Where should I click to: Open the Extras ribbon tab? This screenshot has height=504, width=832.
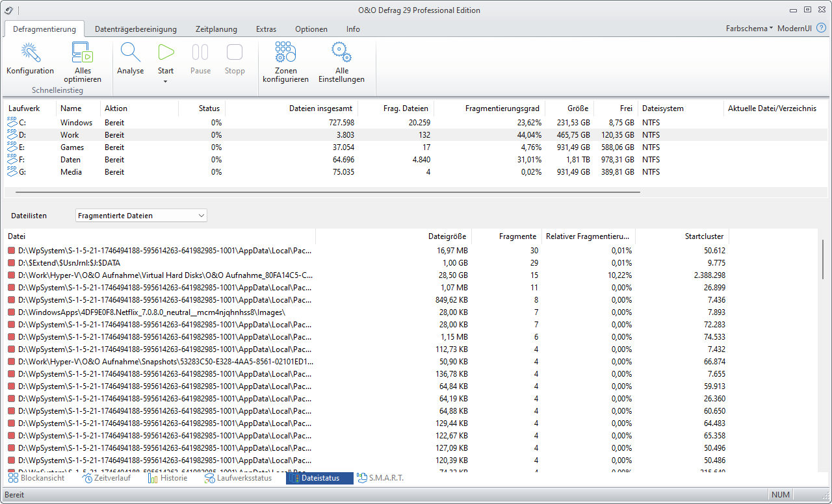[266, 29]
